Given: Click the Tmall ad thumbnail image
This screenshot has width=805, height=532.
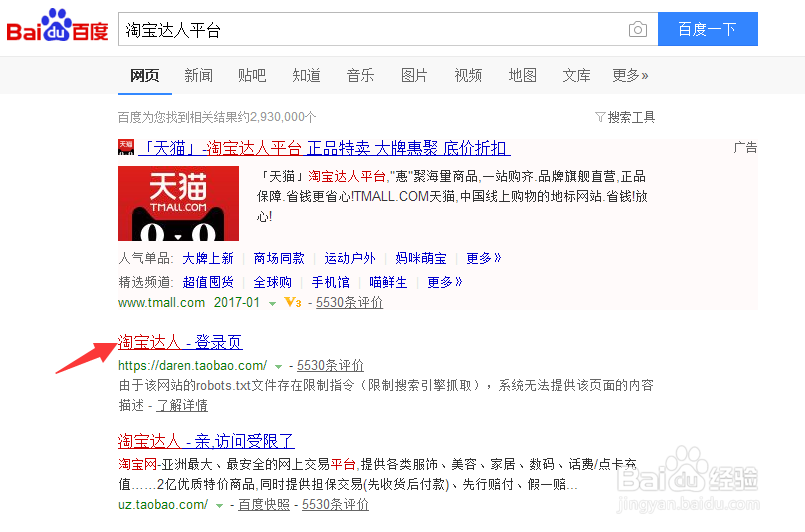Looking at the screenshot, I should point(178,203).
